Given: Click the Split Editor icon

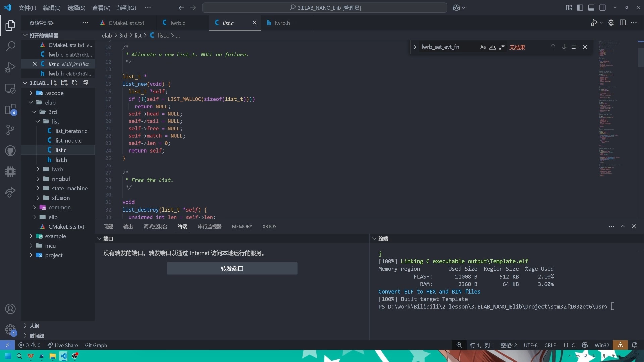Looking at the screenshot, I should (623, 23).
